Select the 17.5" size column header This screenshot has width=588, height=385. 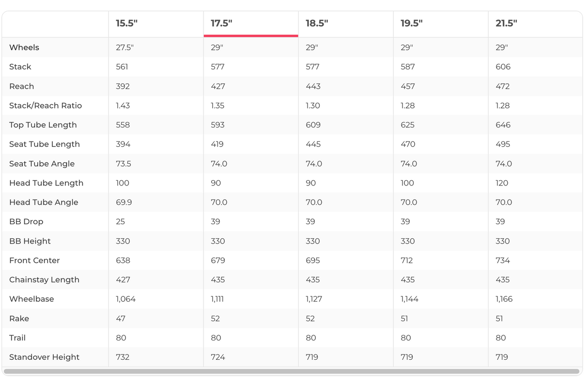[x=221, y=24]
